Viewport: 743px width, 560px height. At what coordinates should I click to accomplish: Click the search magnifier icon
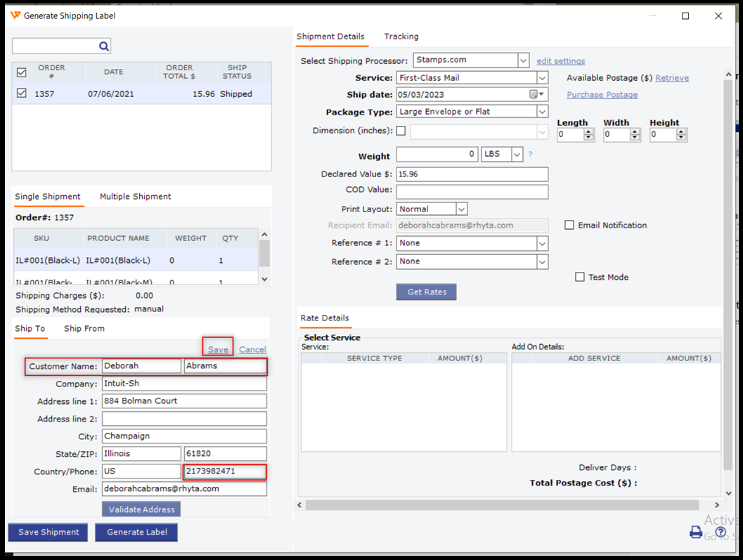103,46
